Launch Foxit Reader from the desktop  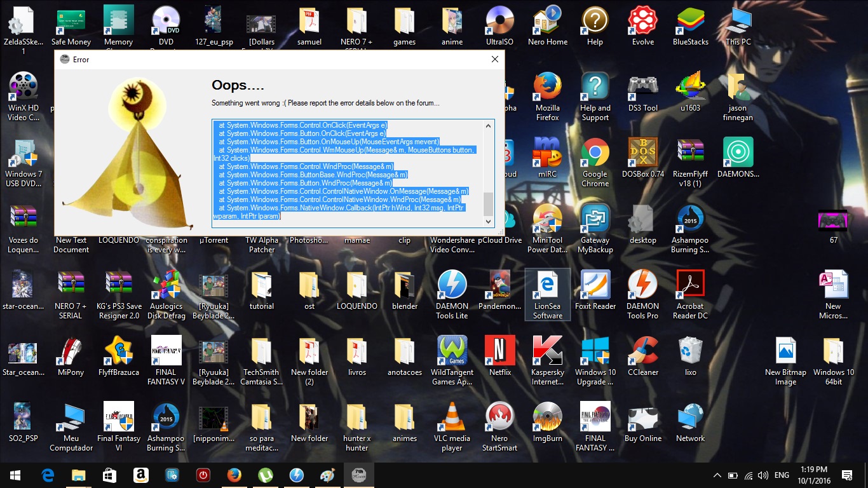pyautogui.click(x=595, y=291)
